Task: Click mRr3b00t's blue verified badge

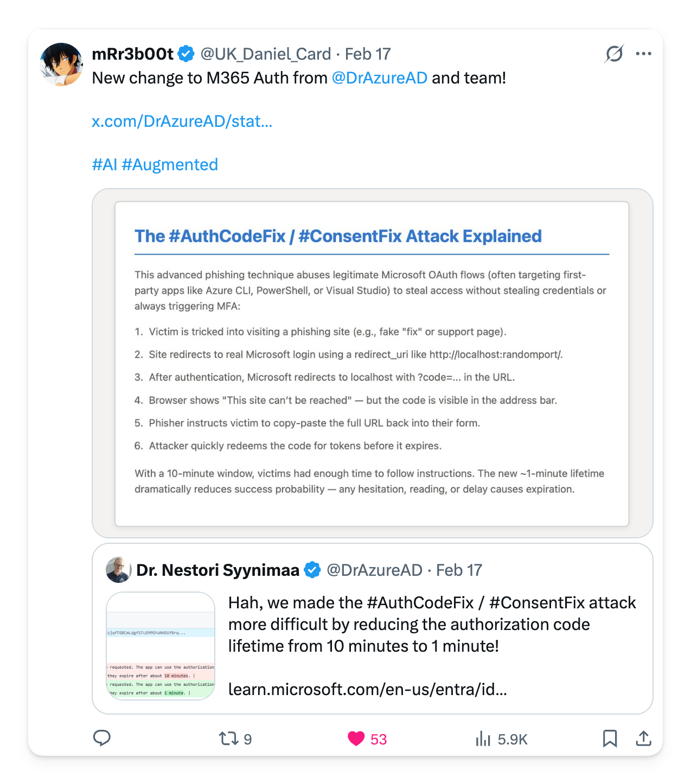Action: coord(186,54)
